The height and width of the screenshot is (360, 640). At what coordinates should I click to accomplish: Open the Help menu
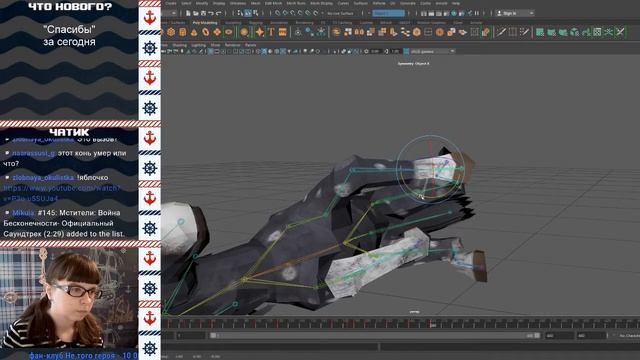coord(456,3)
